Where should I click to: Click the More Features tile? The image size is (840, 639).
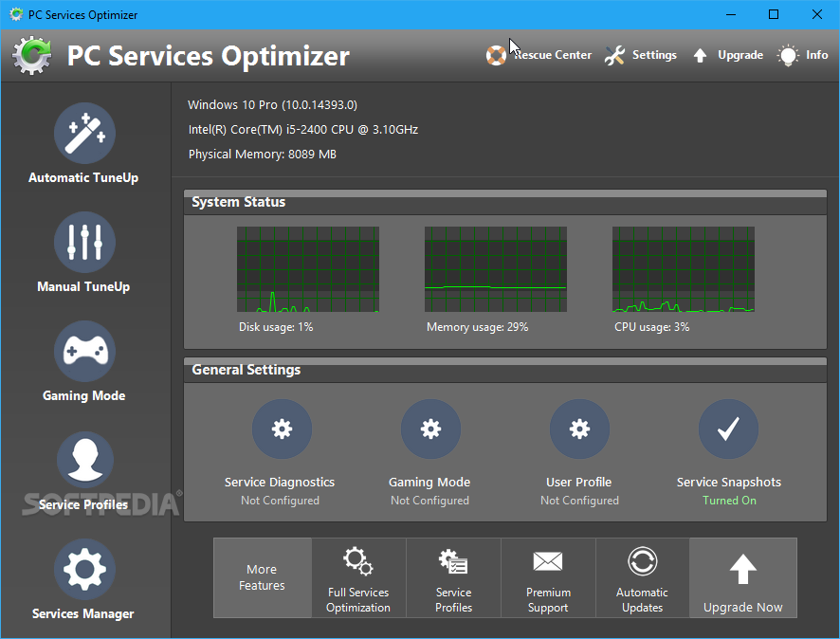tap(263, 578)
